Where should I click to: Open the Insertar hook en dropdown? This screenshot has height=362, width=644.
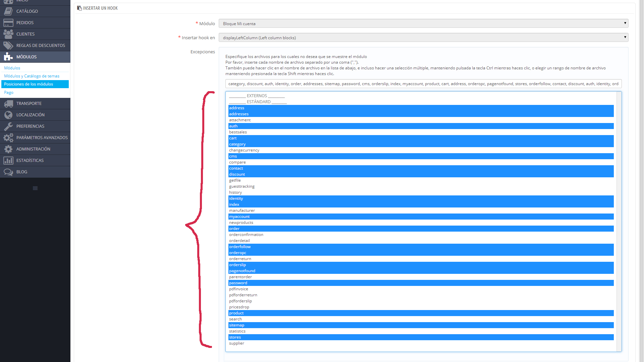[423, 38]
